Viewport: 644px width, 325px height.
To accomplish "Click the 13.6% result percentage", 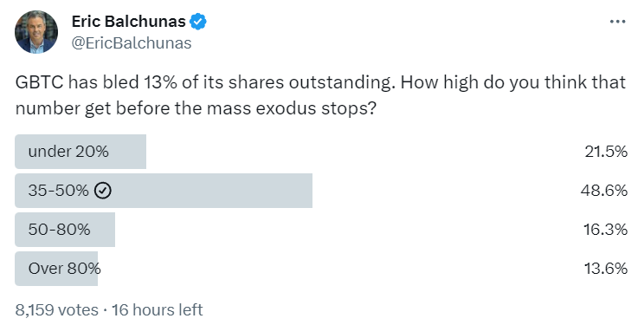I will click(606, 268).
